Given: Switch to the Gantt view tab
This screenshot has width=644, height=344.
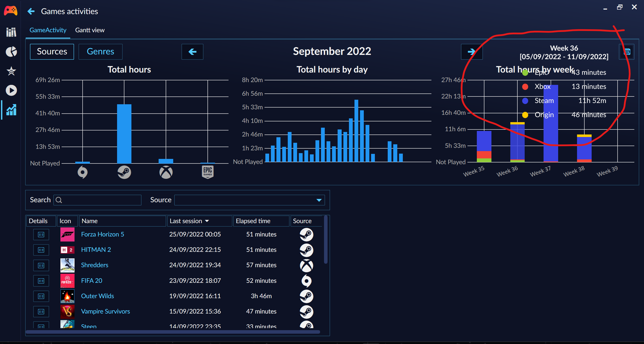Looking at the screenshot, I should [90, 30].
